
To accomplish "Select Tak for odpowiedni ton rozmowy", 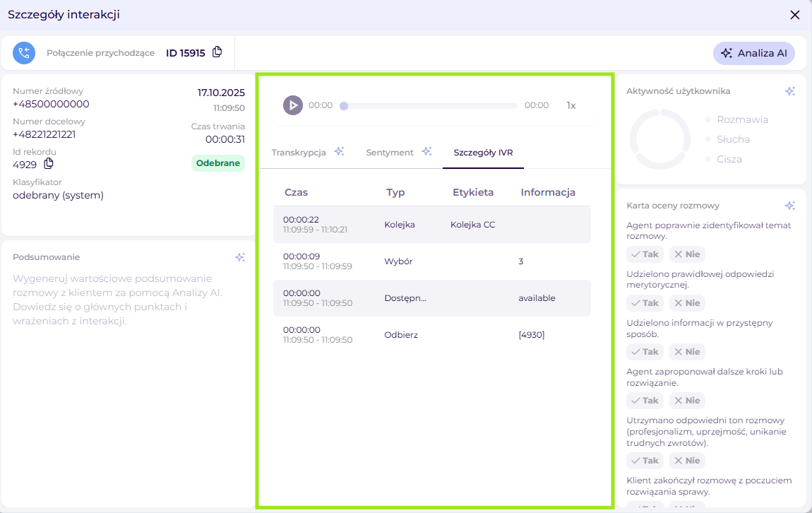I will click(645, 461).
